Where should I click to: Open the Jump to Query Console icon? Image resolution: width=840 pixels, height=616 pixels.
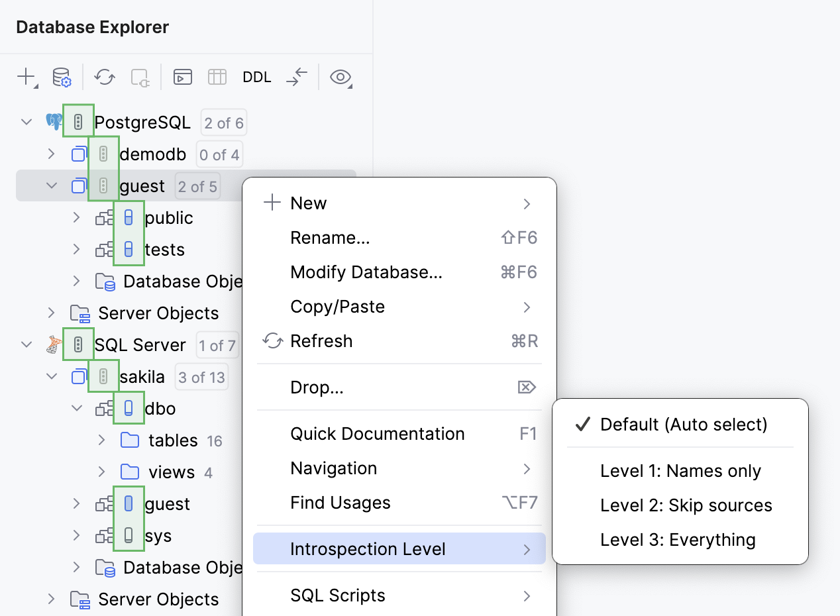[182, 77]
